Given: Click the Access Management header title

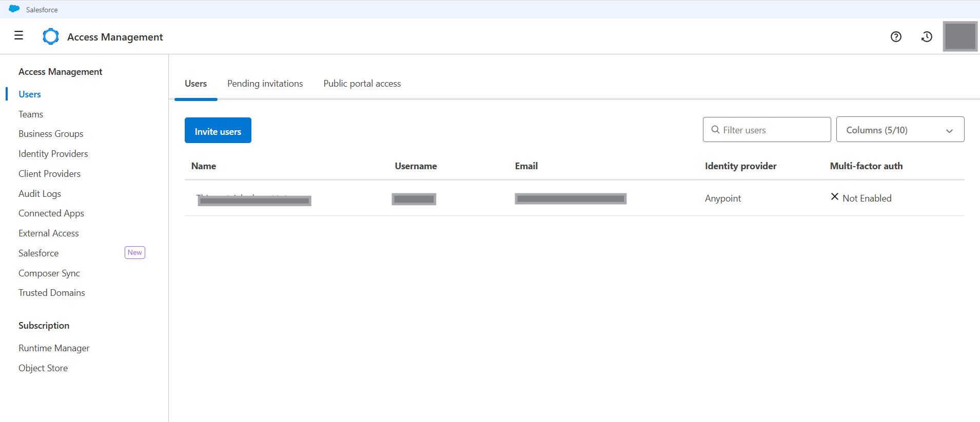Looking at the screenshot, I should click(x=115, y=37).
